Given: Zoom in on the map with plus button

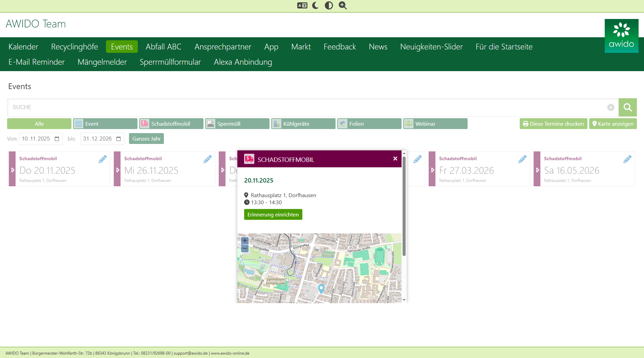Looking at the screenshot, I should pyautogui.click(x=245, y=241).
